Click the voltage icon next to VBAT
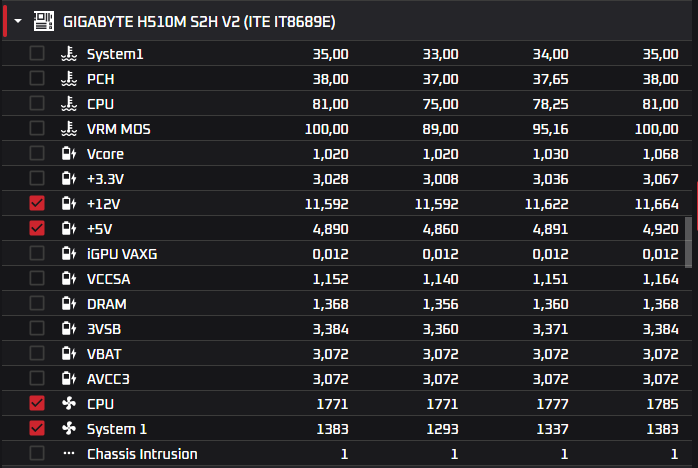The height and width of the screenshot is (468, 698). pos(69,354)
